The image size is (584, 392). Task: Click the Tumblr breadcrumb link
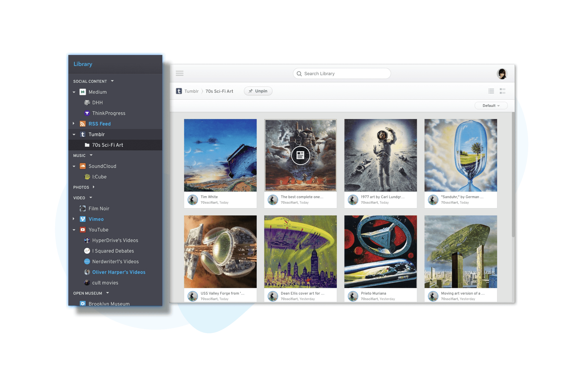click(x=191, y=91)
